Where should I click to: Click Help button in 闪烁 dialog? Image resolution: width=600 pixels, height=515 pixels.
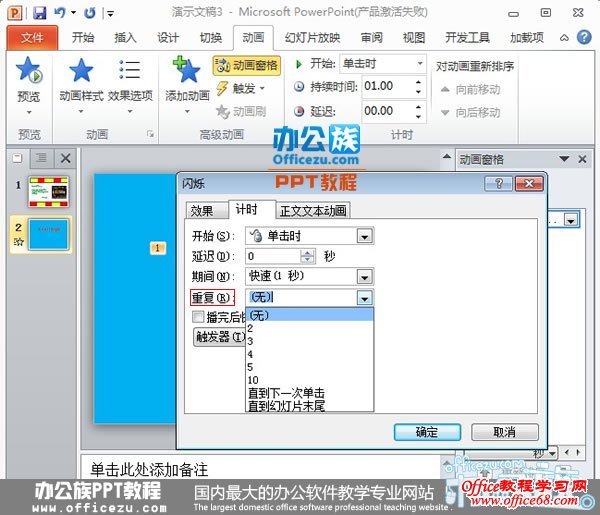tap(498, 184)
